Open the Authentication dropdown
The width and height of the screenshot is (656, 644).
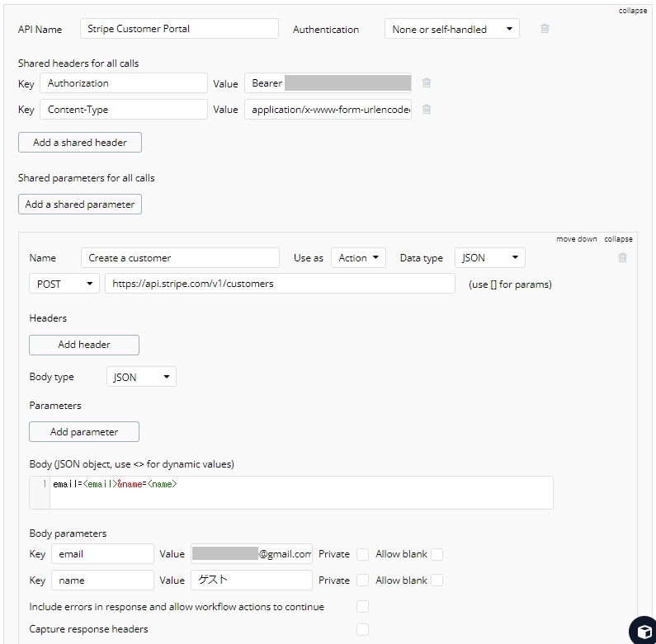click(x=452, y=29)
